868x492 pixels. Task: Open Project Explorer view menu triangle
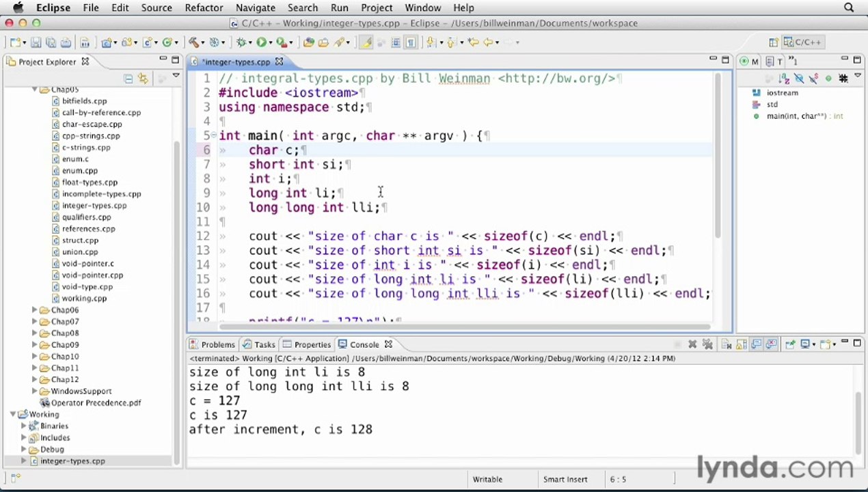click(176, 76)
